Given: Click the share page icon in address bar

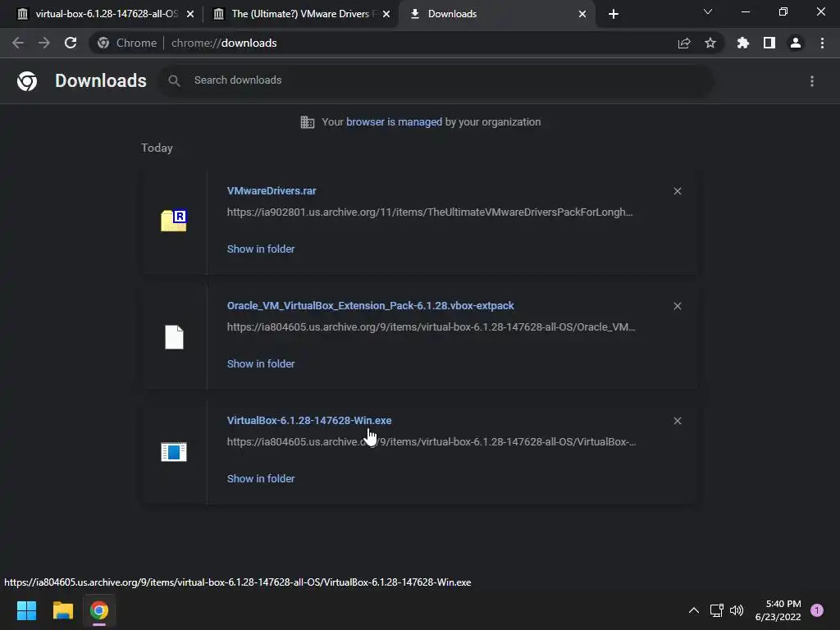Looking at the screenshot, I should click(684, 43).
